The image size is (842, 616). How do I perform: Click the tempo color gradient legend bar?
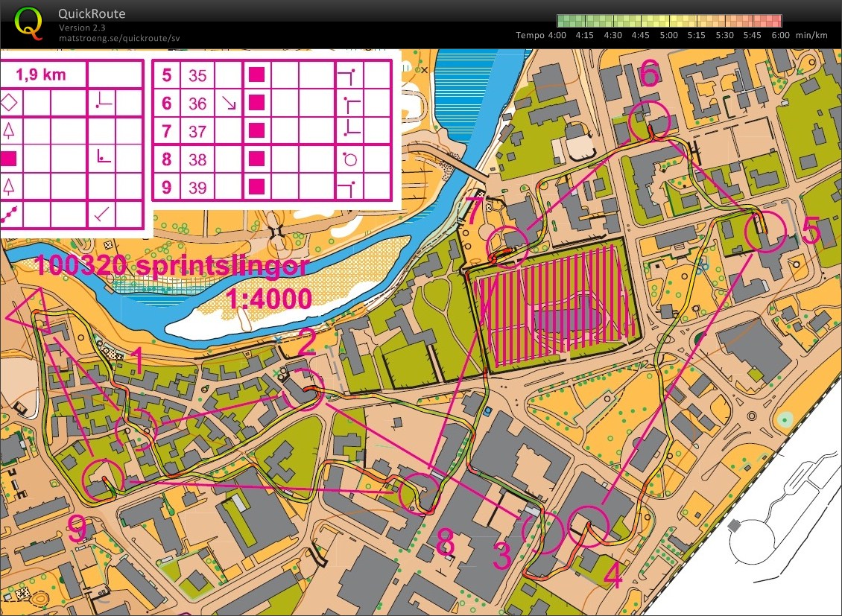click(x=669, y=21)
